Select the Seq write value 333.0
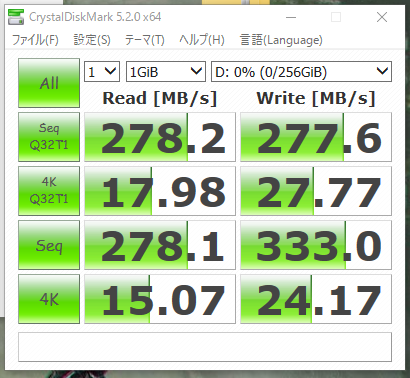410x378 pixels. [x=316, y=245]
